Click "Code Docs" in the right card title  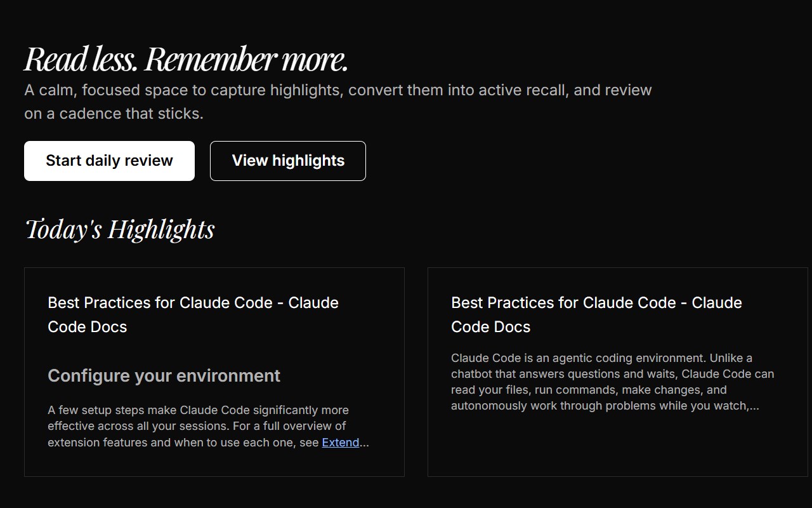point(491,327)
